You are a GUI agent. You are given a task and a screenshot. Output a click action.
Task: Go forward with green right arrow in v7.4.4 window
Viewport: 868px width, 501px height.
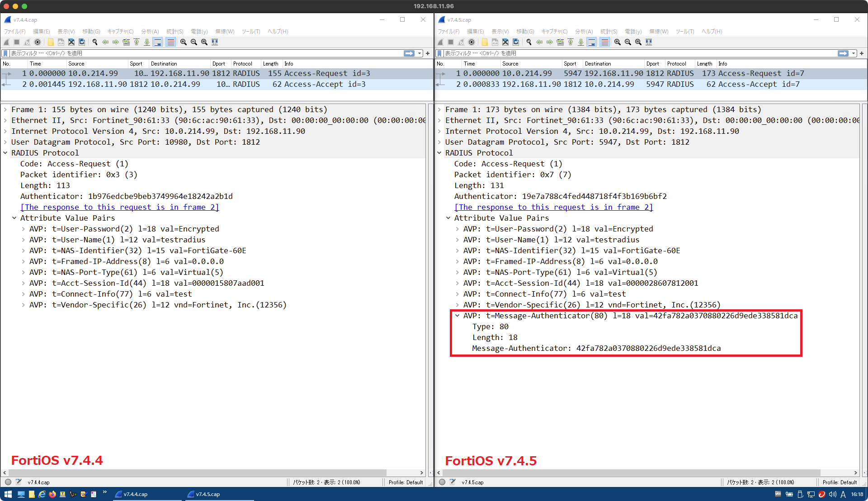(116, 42)
